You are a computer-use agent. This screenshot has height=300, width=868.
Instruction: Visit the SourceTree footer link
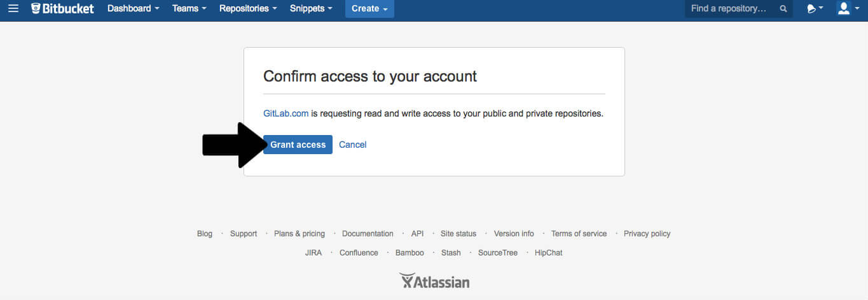tap(497, 253)
